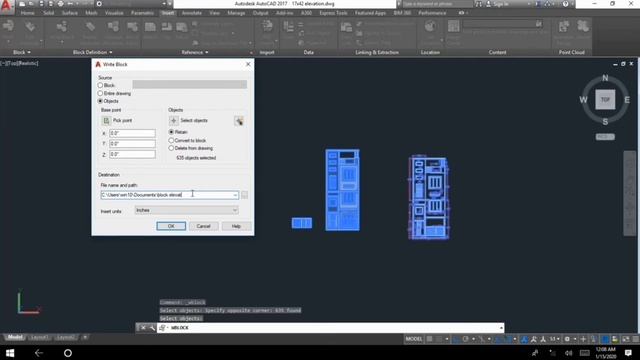Click the TOP face of ViewCube

pos(605,100)
